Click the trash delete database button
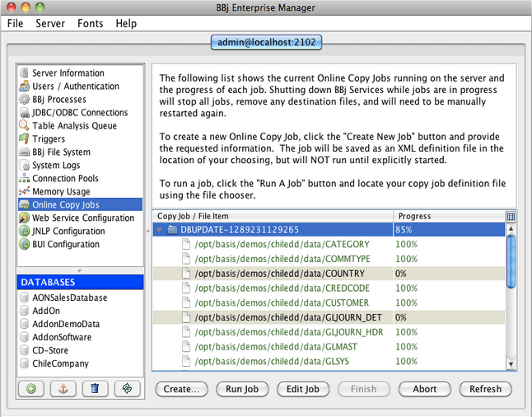 click(95, 388)
